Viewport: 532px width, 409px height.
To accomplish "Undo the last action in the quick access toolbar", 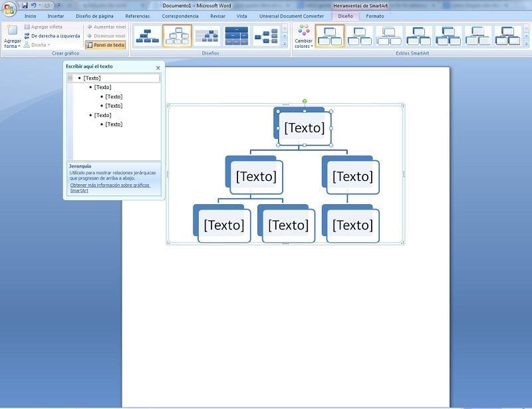I will (34, 5).
